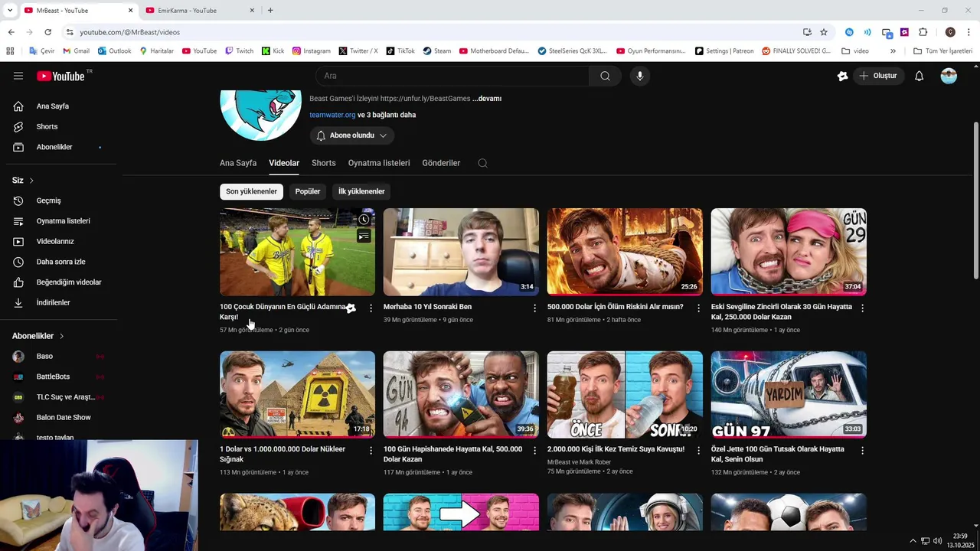This screenshot has height=551, width=980.
Task: Open İndirilenler in sidebar
Action: tap(61, 302)
